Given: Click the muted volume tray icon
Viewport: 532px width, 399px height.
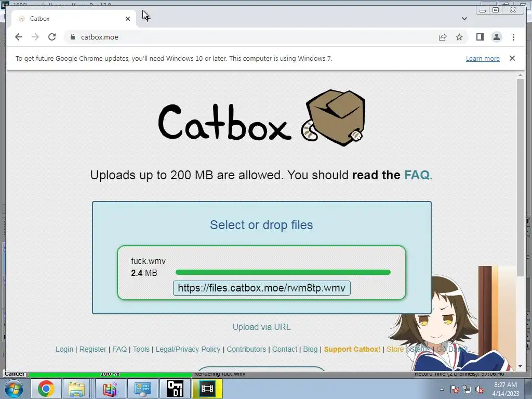Looking at the screenshot, I should tap(480, 389).
